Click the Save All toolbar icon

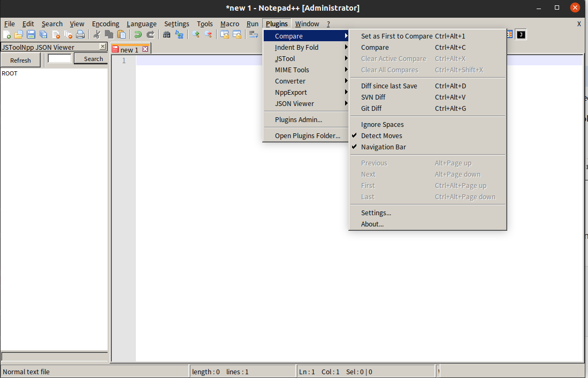(43, 35)
